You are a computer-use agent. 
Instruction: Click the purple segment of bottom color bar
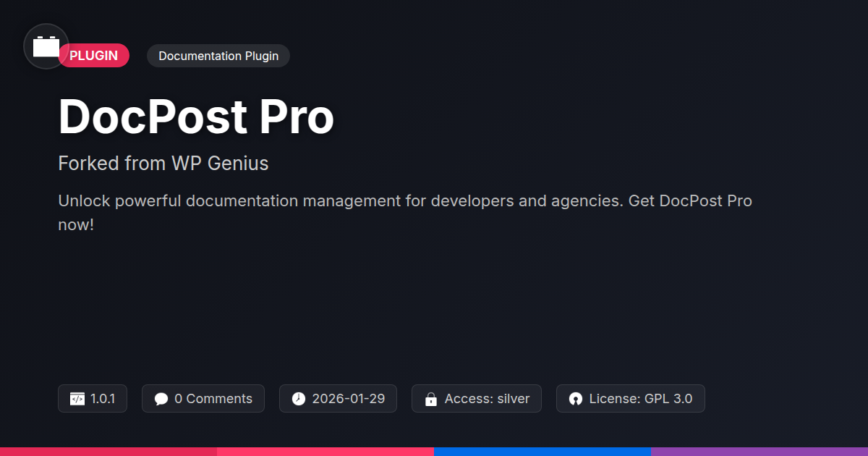coord(759,452)
